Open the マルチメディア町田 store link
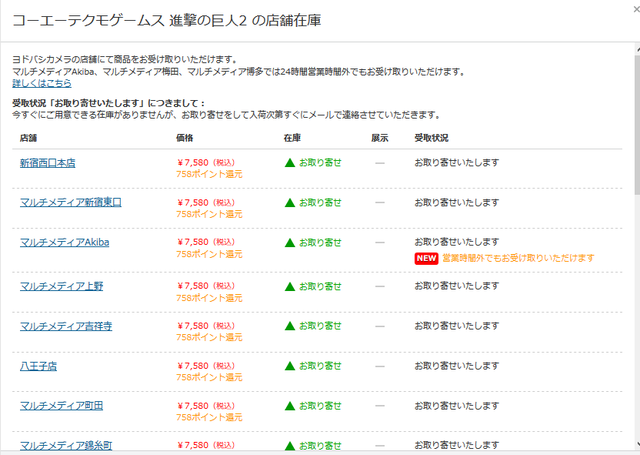Screen dimensions: 640x455 pyautogui.click(x=61, y=406)
